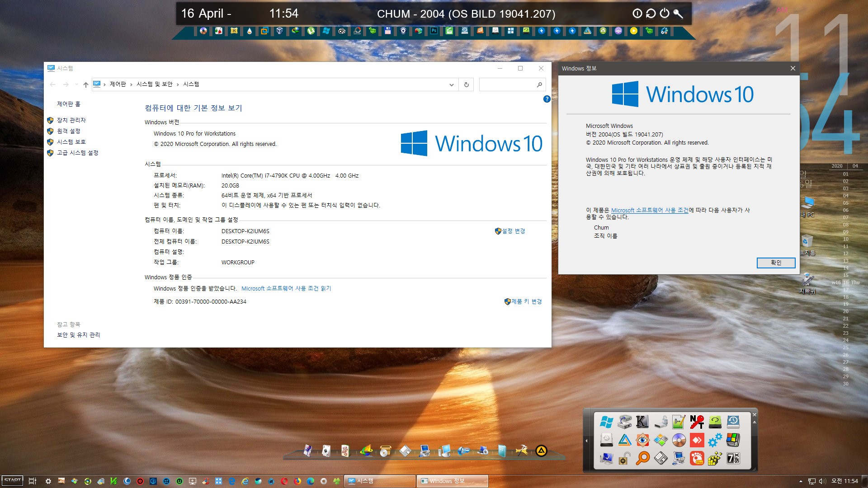This screenshot has width=868, height=488.
Task: Launch the gold padlock with gear icon
Action: pos(624,458)
